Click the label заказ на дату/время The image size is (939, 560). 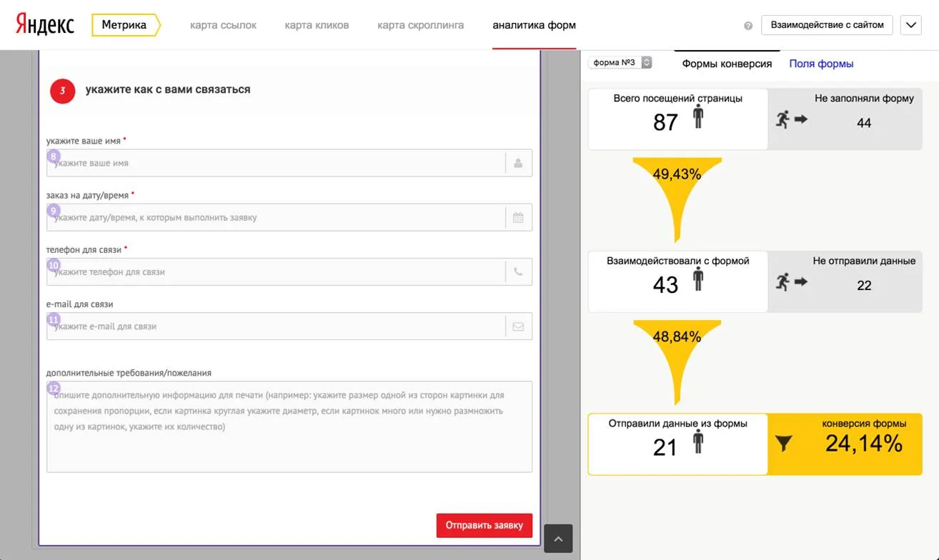(87, 195)
